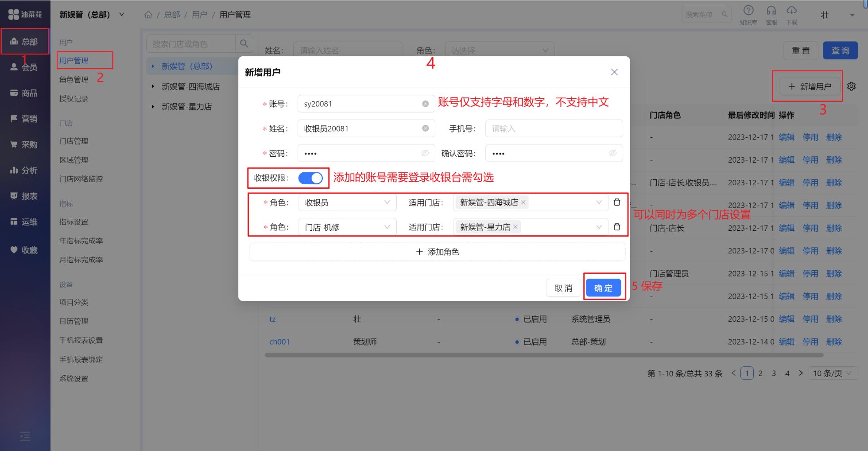Open the home icon in breadcrumb

point(148,15)
